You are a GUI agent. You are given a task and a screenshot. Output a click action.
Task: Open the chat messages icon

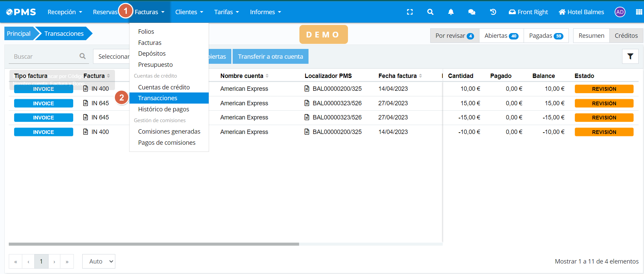(472, 12)
